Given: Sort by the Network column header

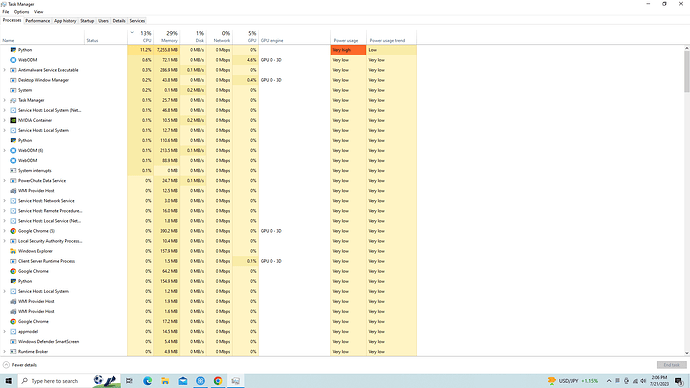Looking at the screenshot, I should point(219,37).
